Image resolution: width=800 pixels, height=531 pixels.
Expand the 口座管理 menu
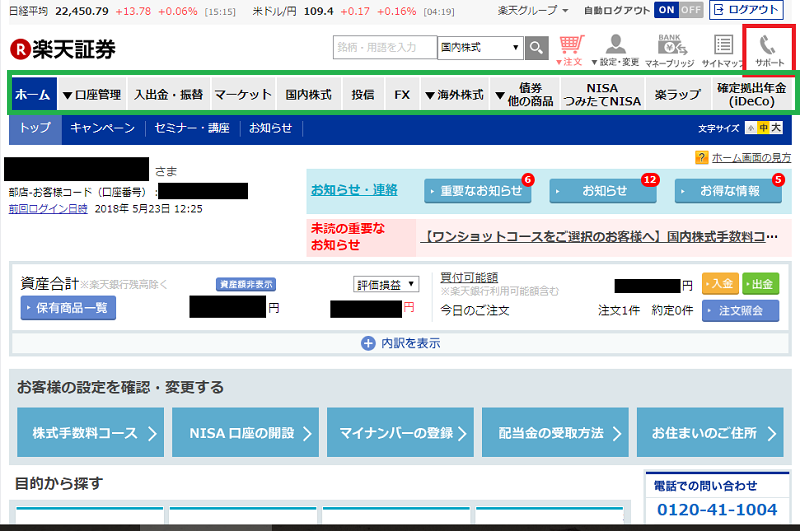click(92, 94)
